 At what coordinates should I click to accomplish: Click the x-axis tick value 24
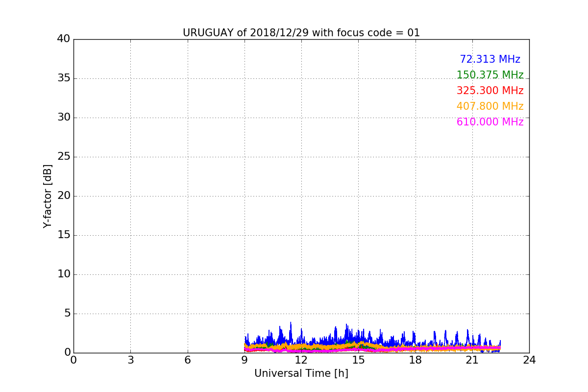[529, 360]
